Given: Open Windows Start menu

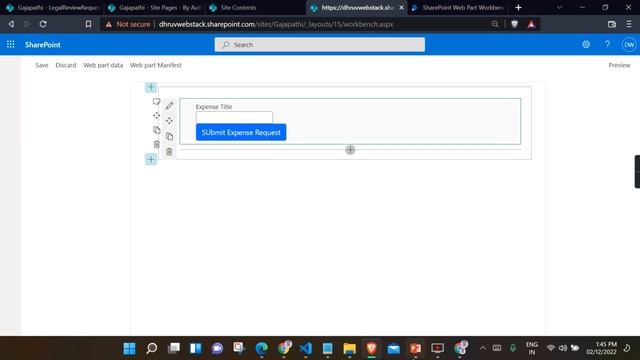Looking at the screenshot, I should [x=129, y=348].
